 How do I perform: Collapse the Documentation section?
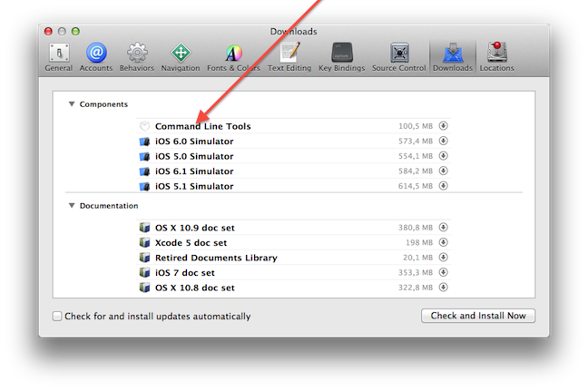point(71,206)
